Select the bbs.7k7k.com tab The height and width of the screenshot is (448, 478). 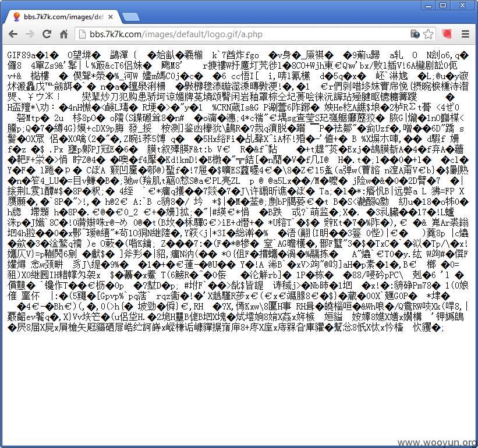pyautogui.click(x=62, y=17)
